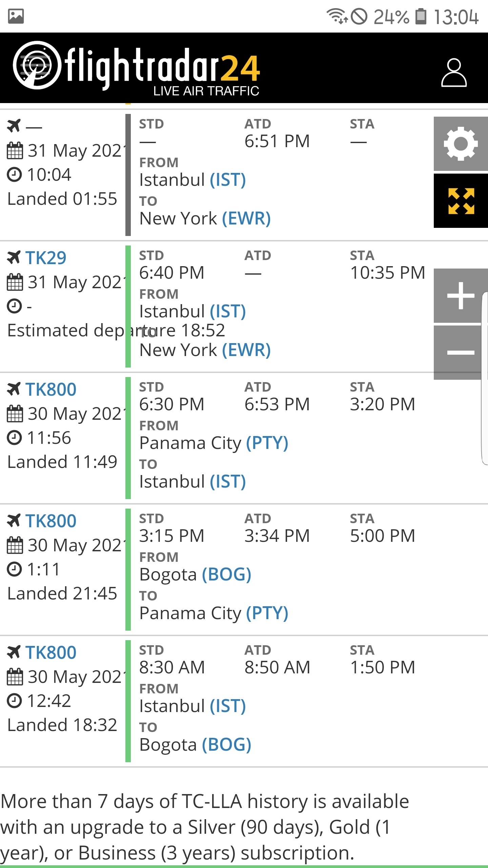
Task: Open the TK800 flight landed at 11:49
Action: coord(51,389)
